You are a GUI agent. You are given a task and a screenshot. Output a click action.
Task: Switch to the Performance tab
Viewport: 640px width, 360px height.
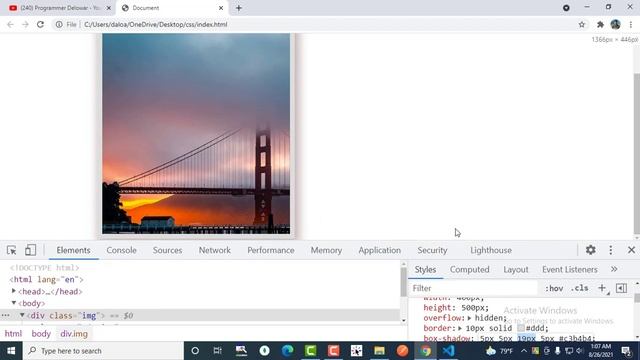271,250
